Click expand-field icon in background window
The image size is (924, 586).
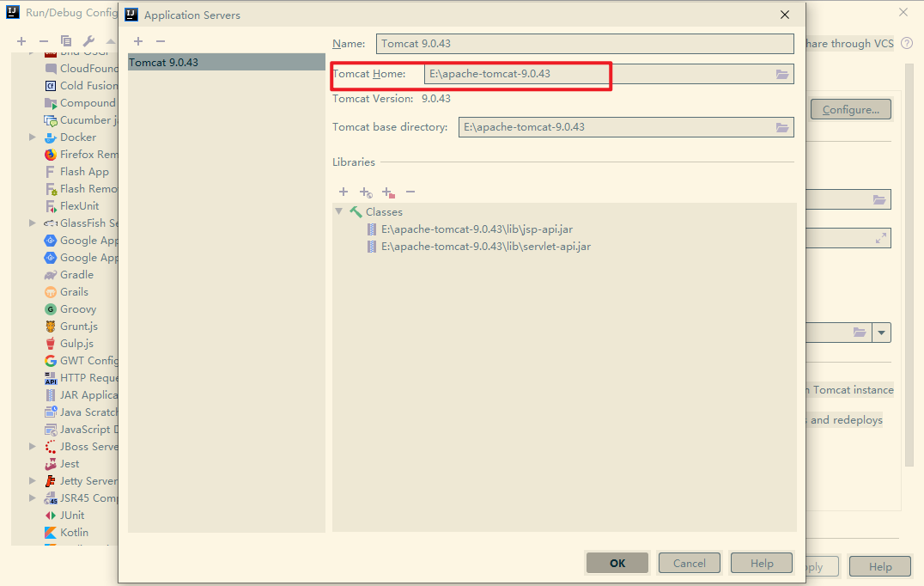880,238
